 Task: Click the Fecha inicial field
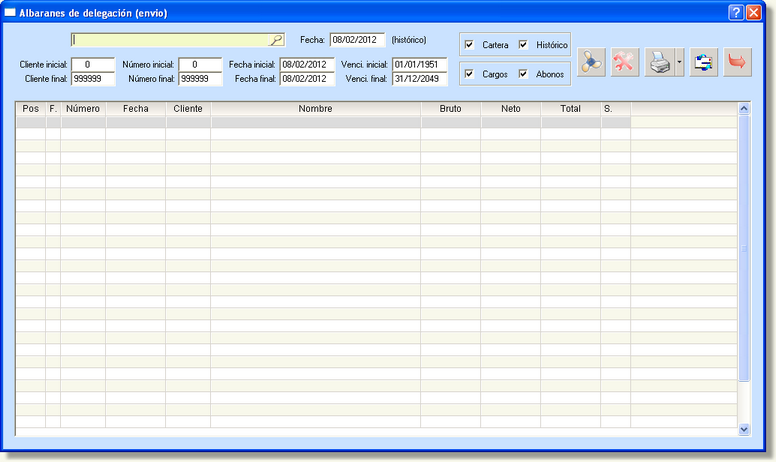[x=307, y=64]
